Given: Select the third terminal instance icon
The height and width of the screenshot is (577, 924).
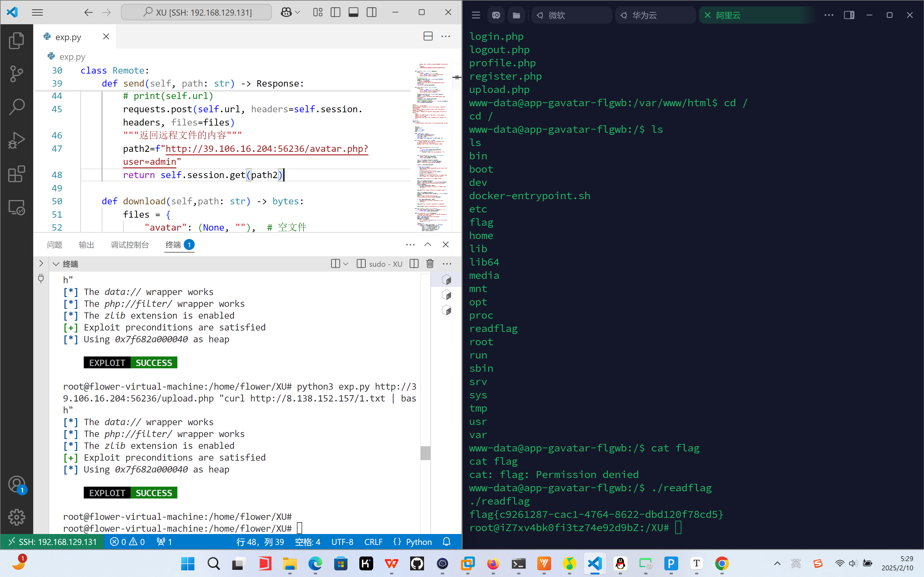Looking at the screenshot, I should point(446,310).
